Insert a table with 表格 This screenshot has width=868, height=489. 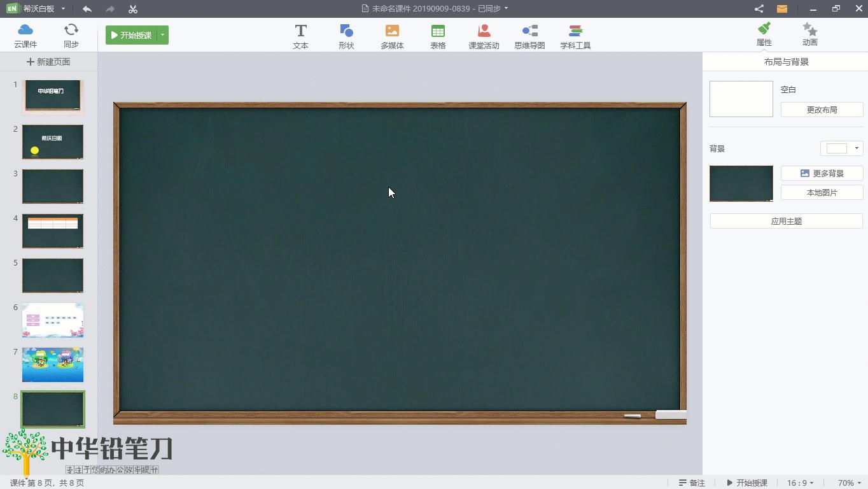[438, 36]
